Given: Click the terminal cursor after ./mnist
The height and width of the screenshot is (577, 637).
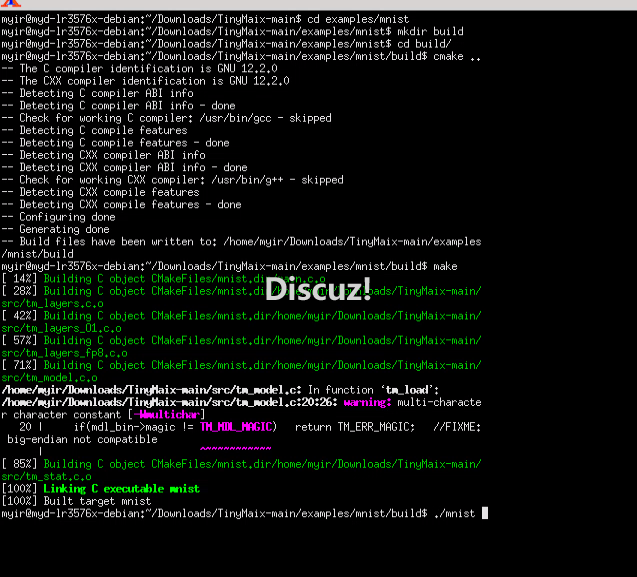Looking at the screenshot, I should pyautogui.click(x=485, y=513).
